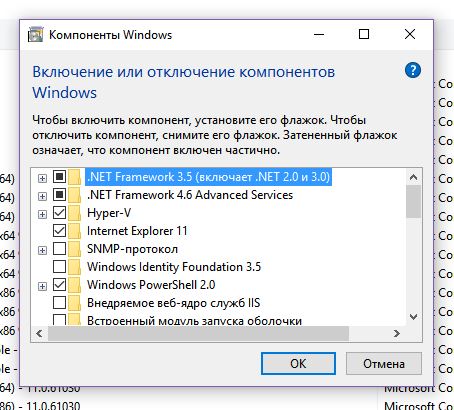Confirm changes with the OK button

point(298,364)
